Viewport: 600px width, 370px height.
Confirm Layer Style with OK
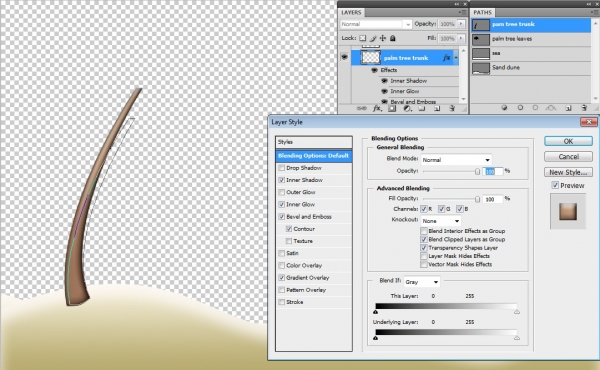tap(568, 141)
